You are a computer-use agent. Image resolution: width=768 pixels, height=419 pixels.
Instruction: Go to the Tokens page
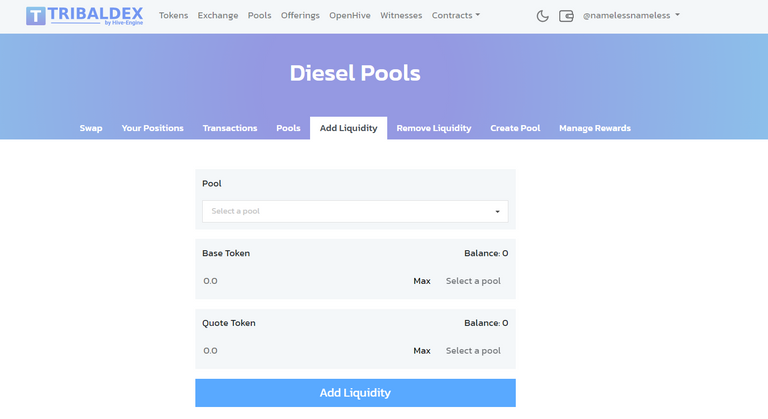pos(173,16)
